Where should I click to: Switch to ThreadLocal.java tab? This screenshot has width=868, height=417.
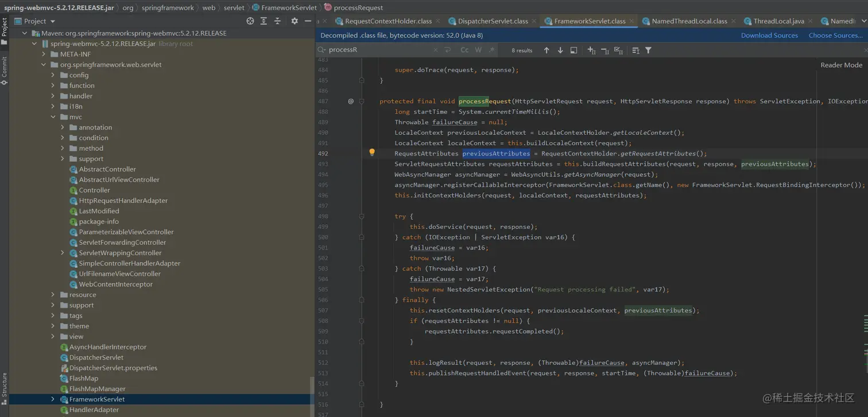778,21
